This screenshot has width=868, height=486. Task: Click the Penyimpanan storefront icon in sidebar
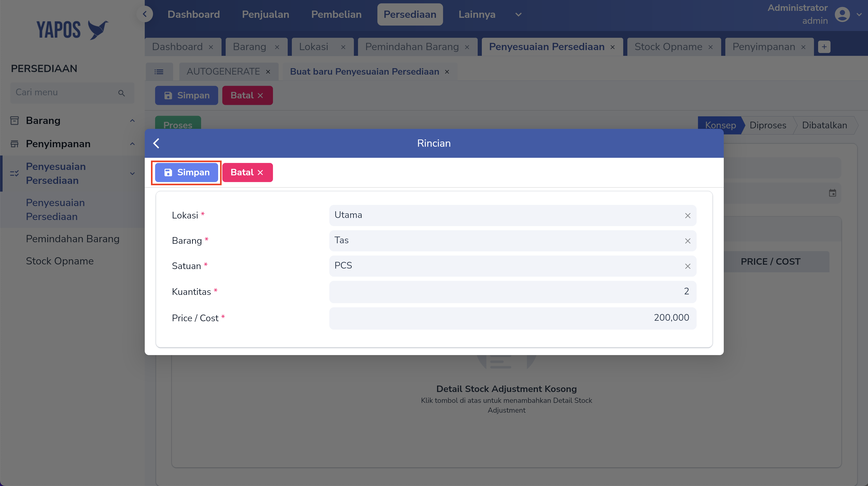pos(14,144)
